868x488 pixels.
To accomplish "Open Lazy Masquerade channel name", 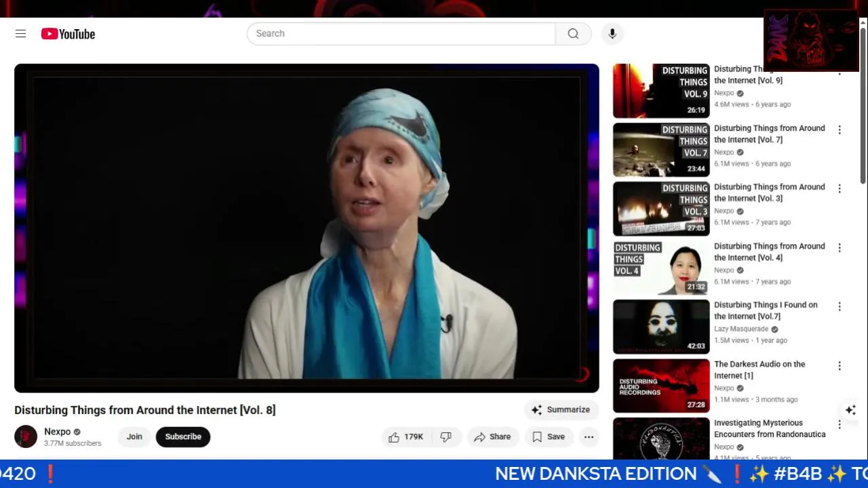I will (x=741, y=329).
